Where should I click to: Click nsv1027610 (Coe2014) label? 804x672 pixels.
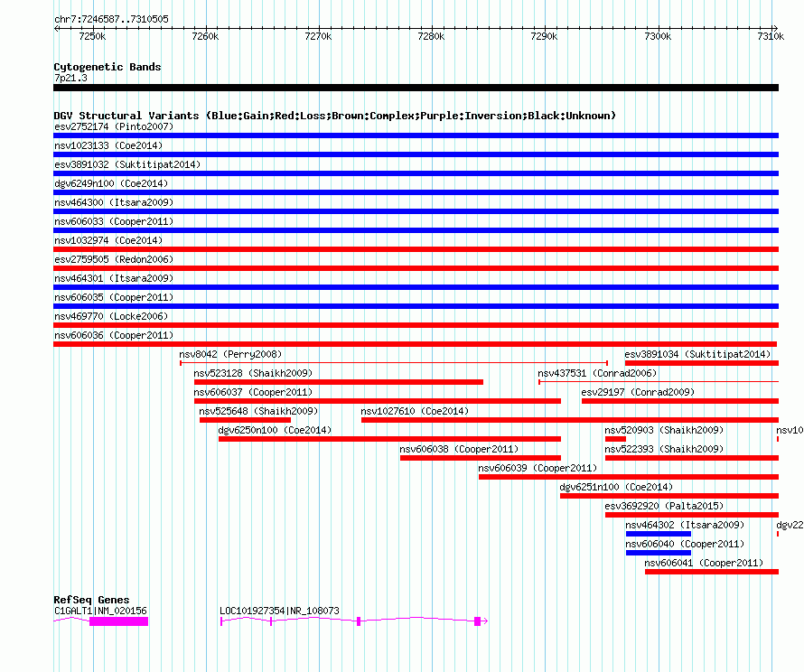click(415, 411)
